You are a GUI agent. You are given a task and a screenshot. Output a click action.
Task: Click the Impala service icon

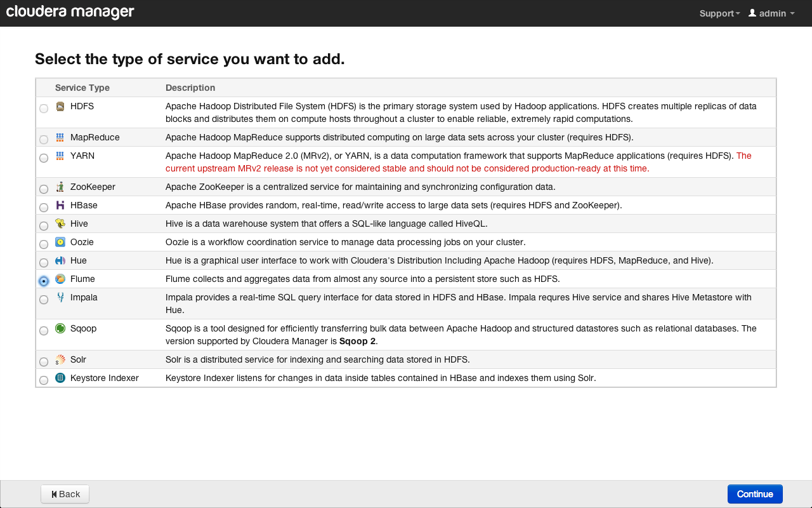(x=60, y=297)
